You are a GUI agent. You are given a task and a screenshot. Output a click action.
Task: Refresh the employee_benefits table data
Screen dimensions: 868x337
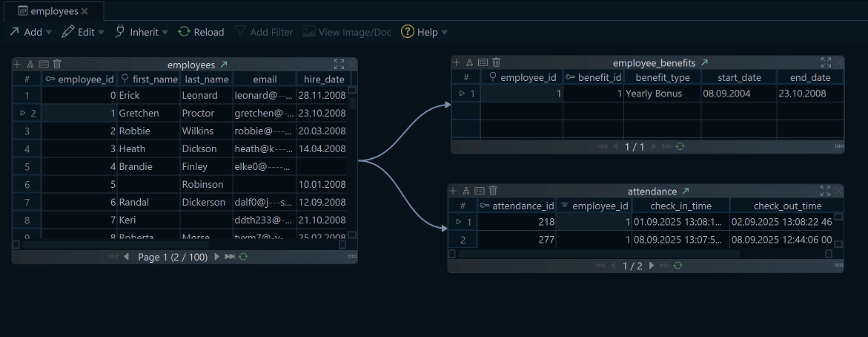click(x=680, y=147)
